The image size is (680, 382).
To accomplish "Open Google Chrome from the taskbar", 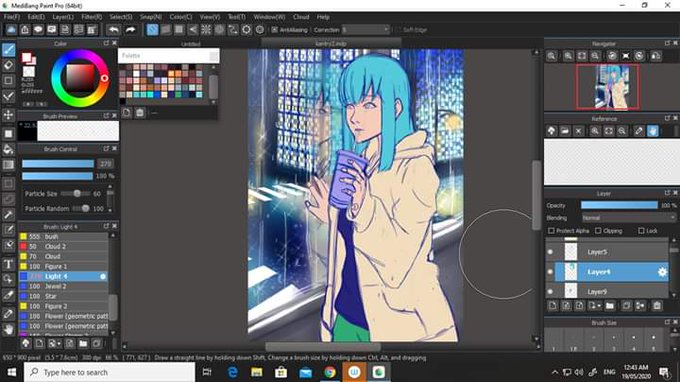I will 330,372.
